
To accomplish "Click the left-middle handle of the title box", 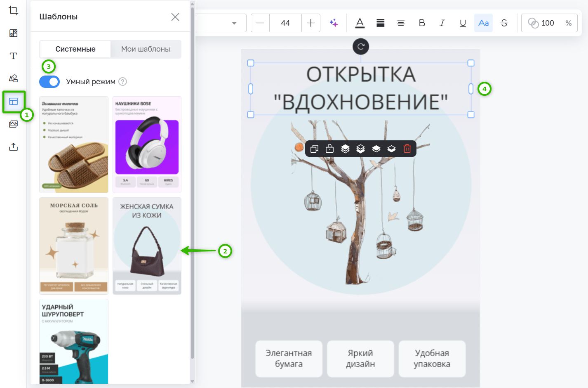I will 251,89.
